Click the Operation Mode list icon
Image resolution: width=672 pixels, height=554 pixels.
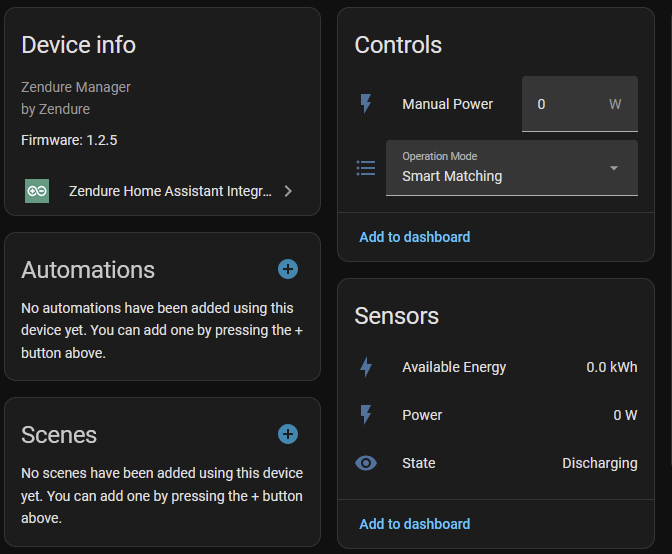click(366, 168)
